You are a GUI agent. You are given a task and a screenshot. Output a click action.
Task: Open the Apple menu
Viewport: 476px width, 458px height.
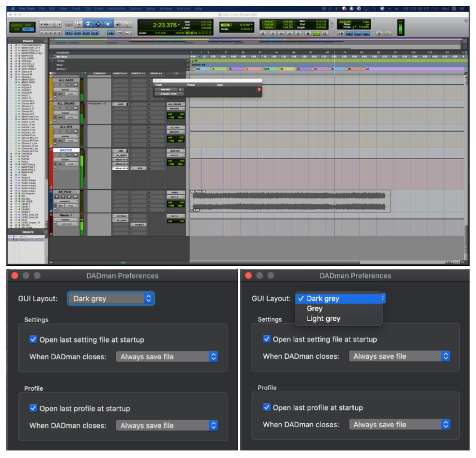tap(13, 9)
